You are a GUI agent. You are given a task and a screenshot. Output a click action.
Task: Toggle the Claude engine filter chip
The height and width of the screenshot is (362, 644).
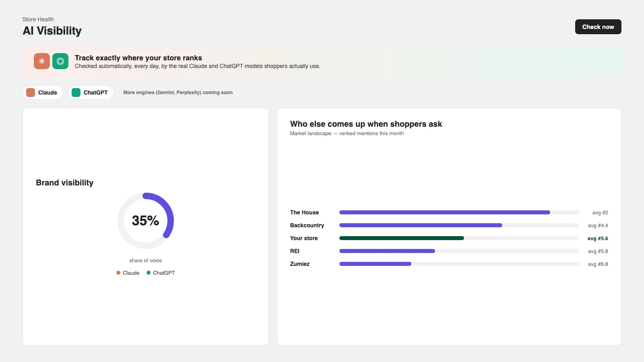[x=43, y=93]
